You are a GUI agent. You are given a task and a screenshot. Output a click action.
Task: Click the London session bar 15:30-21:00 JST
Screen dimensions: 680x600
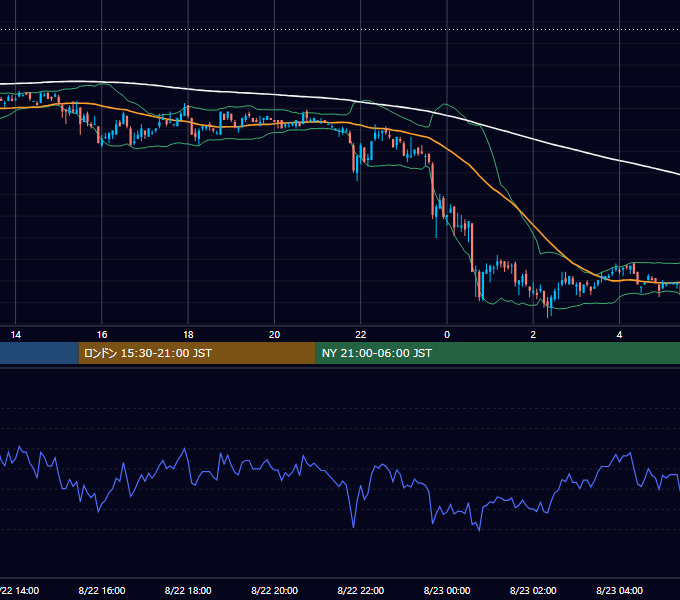[x=197, y=353]
